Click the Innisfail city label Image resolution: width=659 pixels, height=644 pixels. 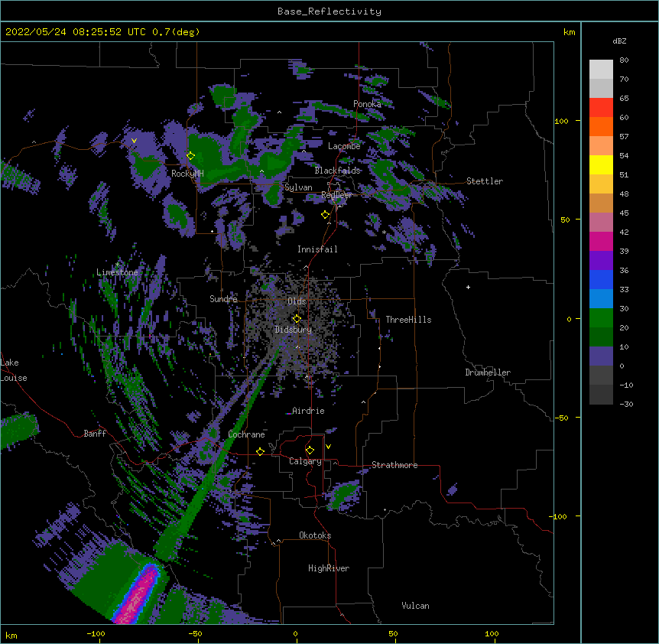tap(317, 249)
